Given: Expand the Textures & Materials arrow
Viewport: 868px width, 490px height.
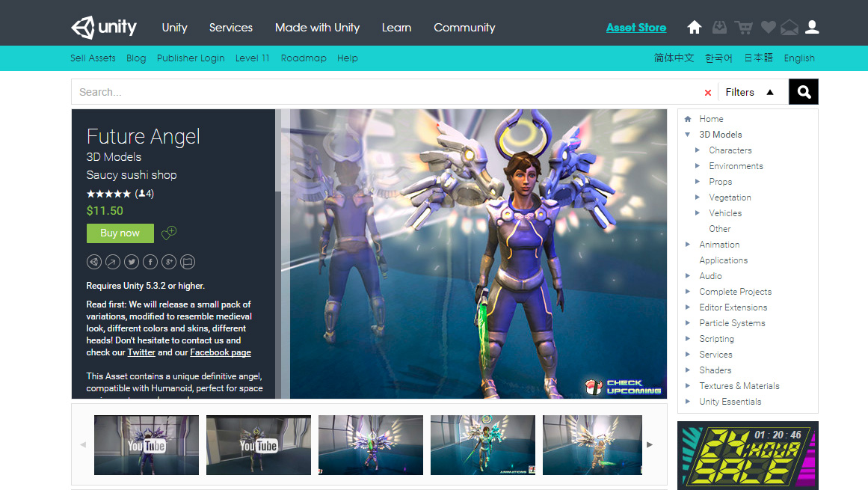Looking at the screenshot, I should (688, 385).
